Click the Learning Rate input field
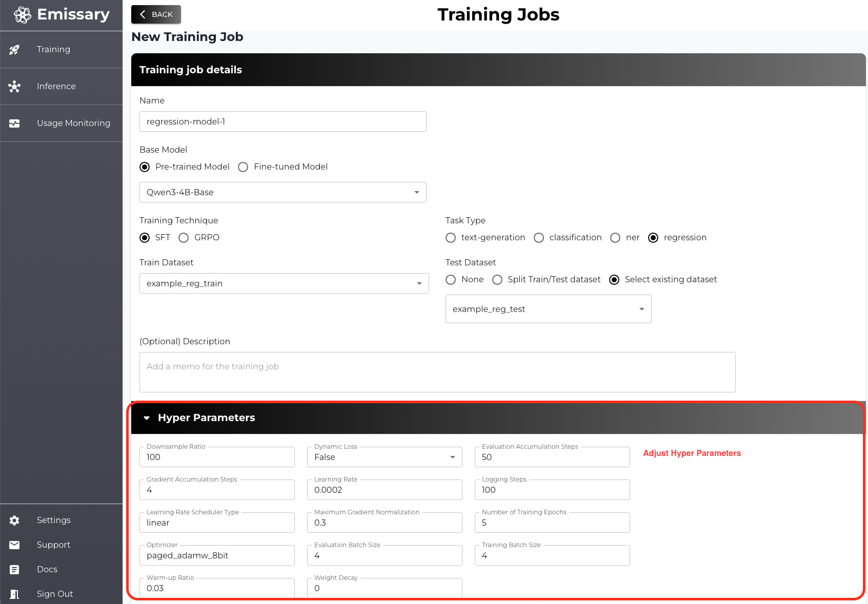868x604 pixels. (x=385, y=490)
